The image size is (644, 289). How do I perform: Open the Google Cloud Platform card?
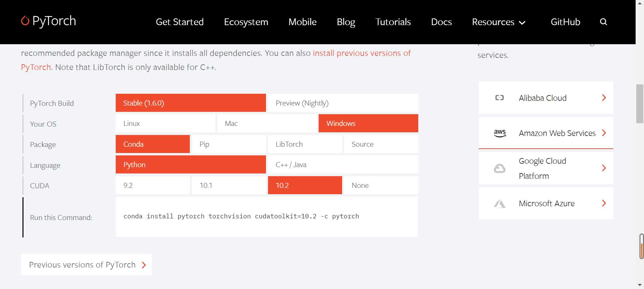pyautogui.click(x=546, y=168)
